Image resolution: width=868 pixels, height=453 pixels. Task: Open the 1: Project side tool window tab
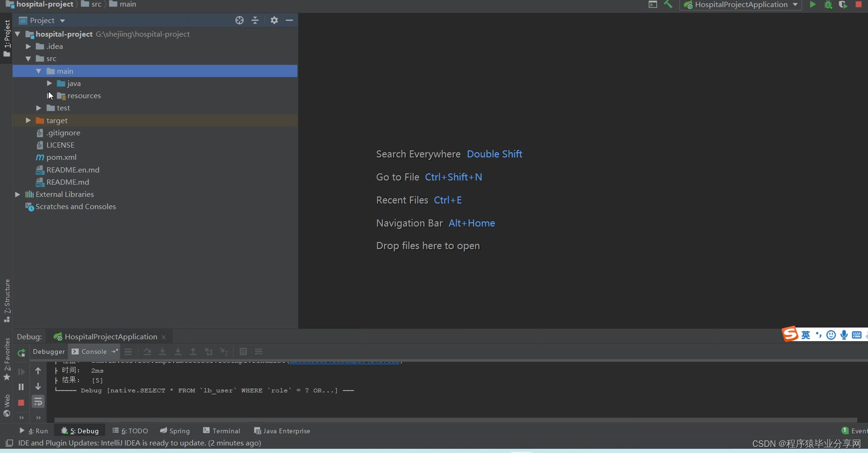point(7,38)
